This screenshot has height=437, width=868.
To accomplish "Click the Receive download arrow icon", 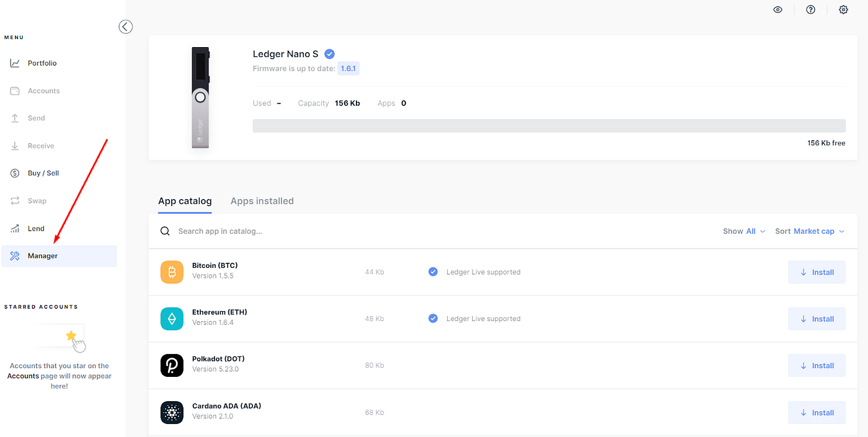I will (15, 146).
